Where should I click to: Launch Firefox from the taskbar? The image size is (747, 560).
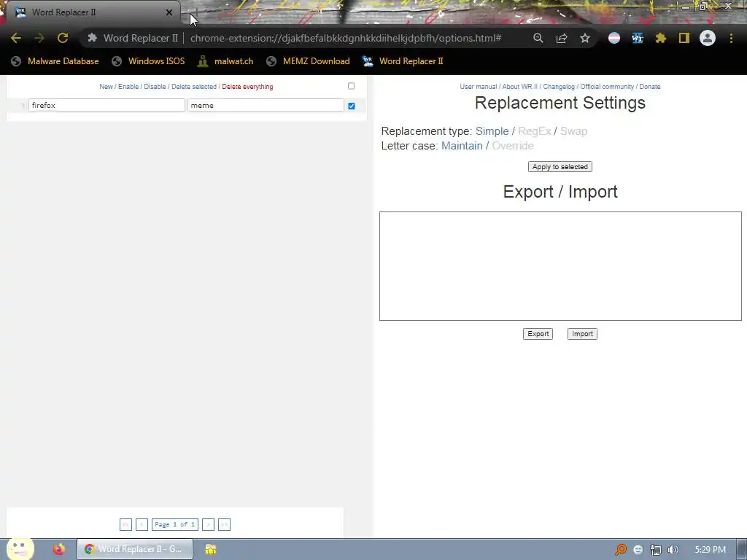(59, 550)
